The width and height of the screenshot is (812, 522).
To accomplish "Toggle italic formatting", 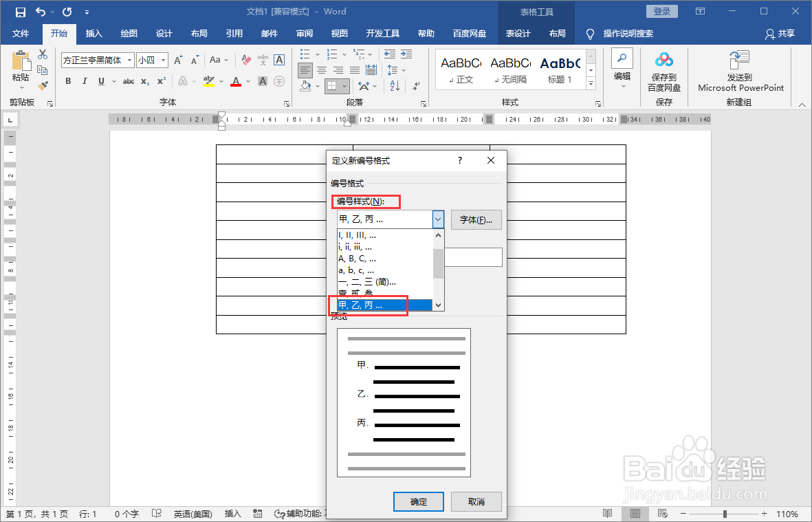I will pyautogui.click(x=84, y=81).
